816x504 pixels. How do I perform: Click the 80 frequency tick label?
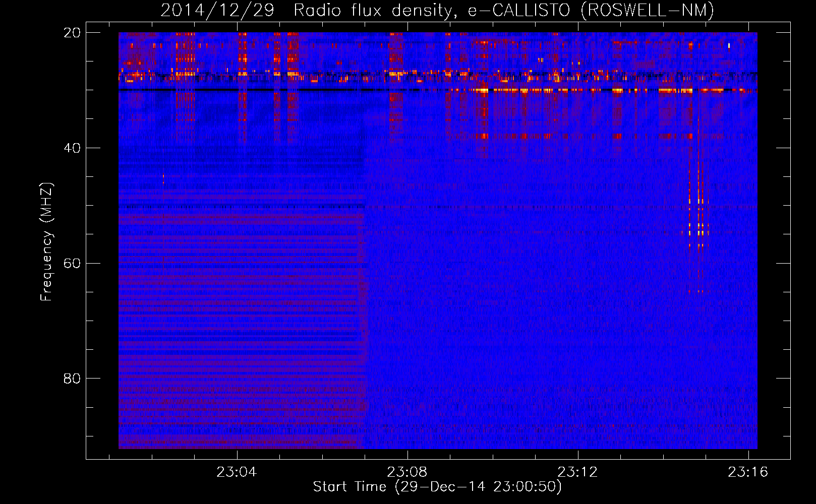[72, 379]
